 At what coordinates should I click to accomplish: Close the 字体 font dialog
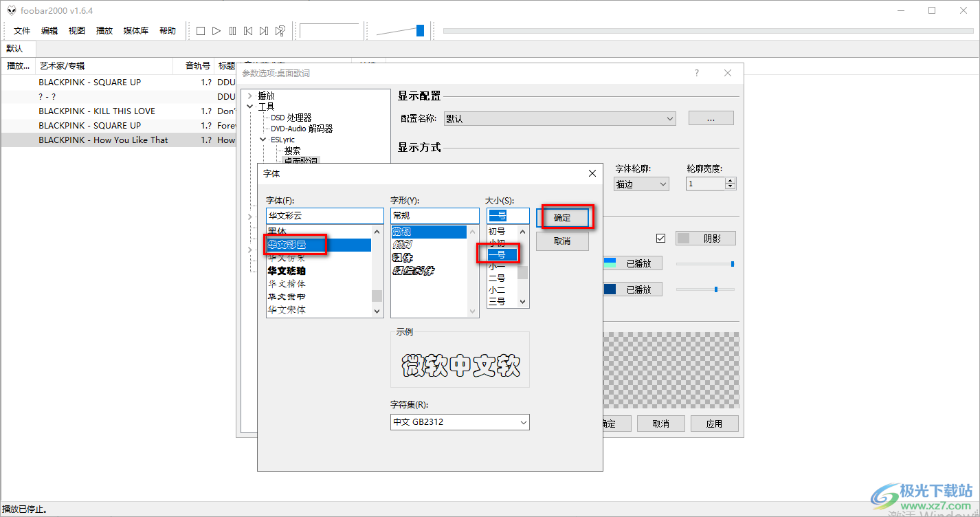coord(592,174)
